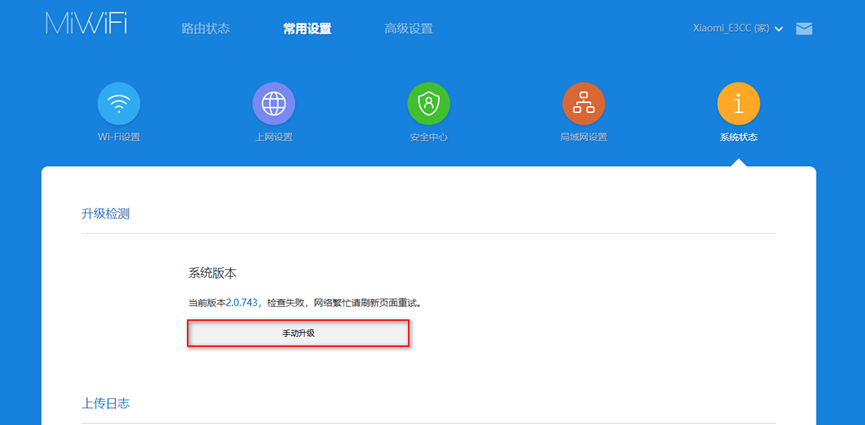Click the version number 2.0.743

click(243, 302)
